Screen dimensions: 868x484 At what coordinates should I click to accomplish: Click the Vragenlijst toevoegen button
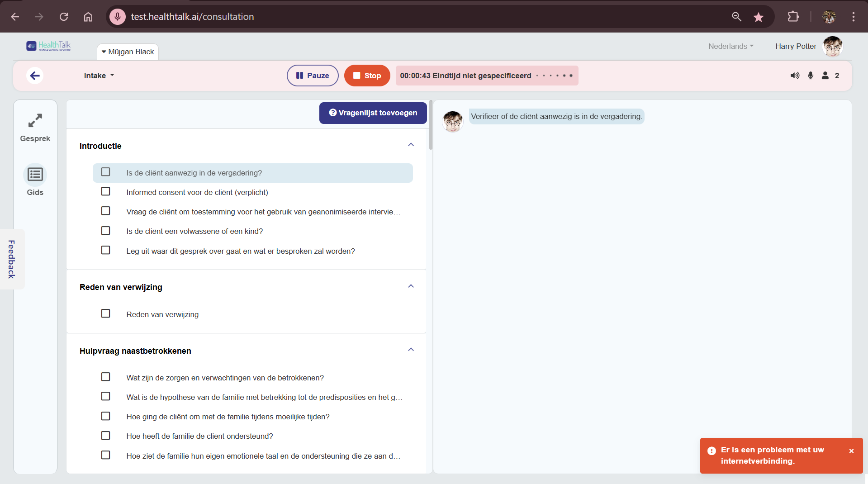click(x=372, y=113)
